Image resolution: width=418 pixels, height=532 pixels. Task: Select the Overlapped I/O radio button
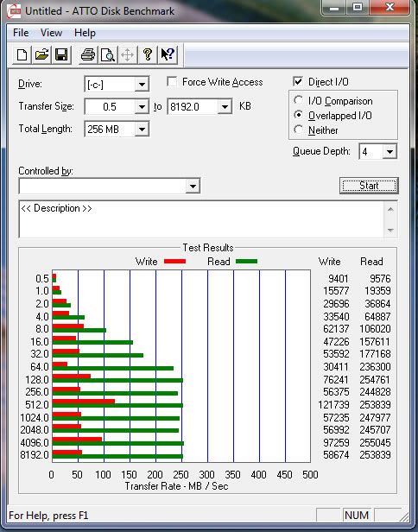coord(298,115)
